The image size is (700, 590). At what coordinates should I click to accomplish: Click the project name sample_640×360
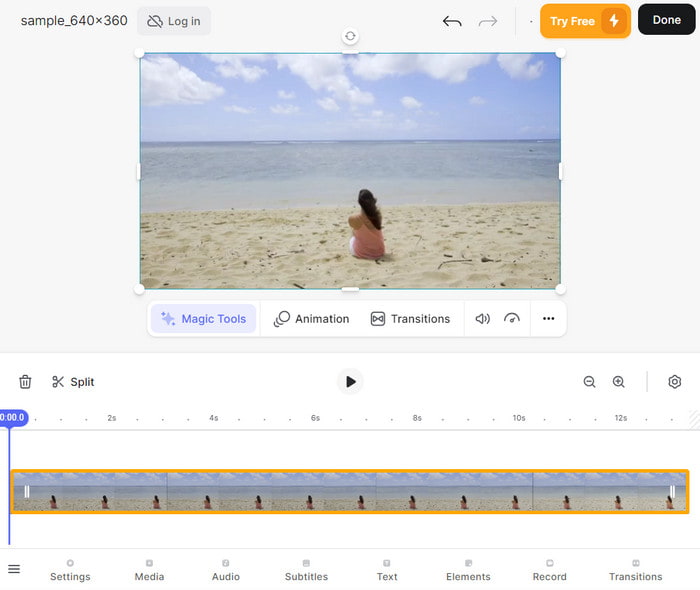click(74, 21)
